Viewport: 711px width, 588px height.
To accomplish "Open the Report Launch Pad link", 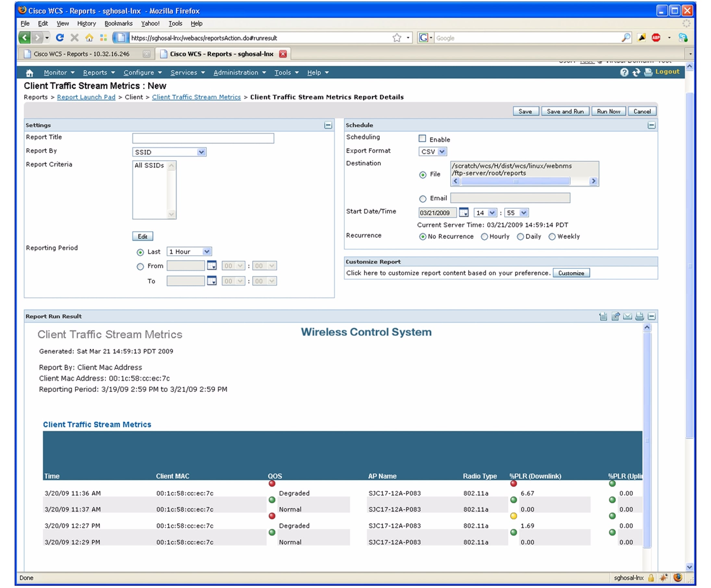I will pos(86,97).
